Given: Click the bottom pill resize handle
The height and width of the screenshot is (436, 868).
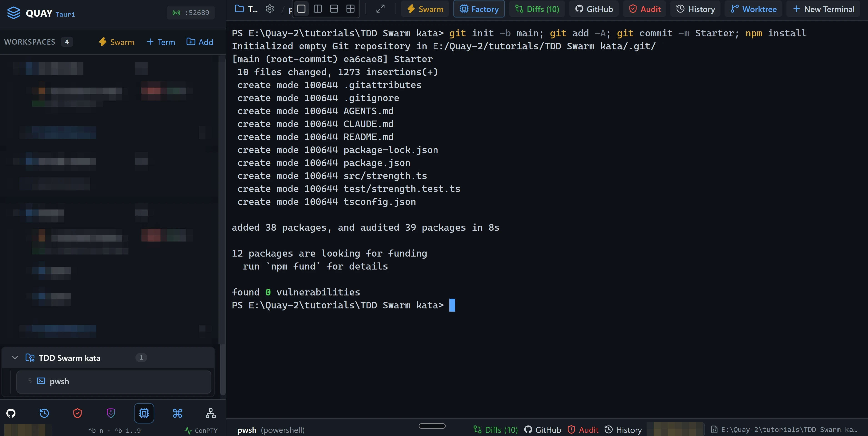Looking at the screenshot, I should 432,426.
